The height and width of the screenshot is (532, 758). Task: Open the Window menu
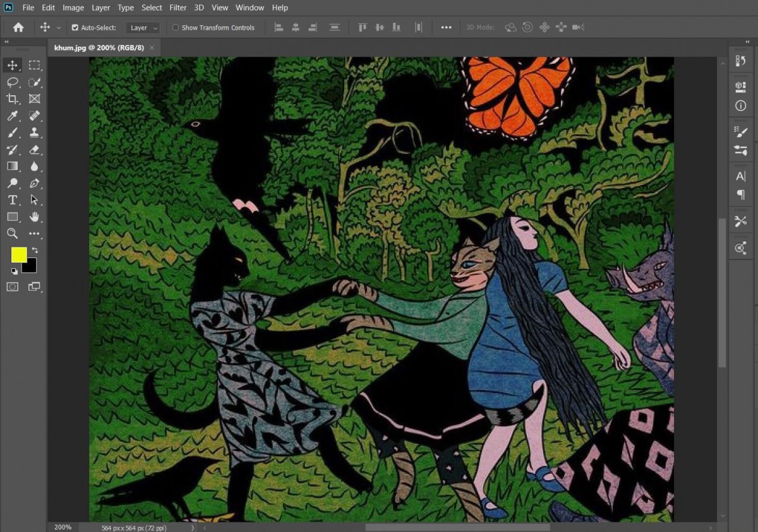(x=250, y=8)
